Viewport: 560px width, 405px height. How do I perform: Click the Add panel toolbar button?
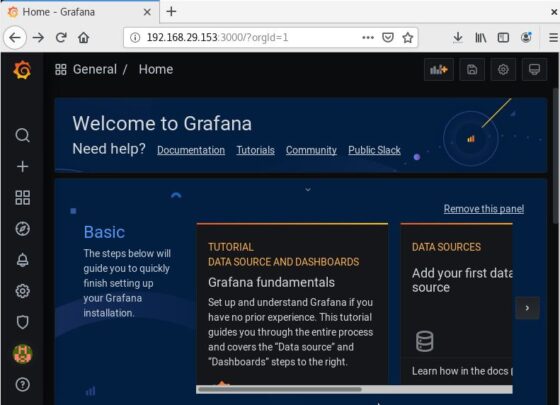[x=439, y=69]
